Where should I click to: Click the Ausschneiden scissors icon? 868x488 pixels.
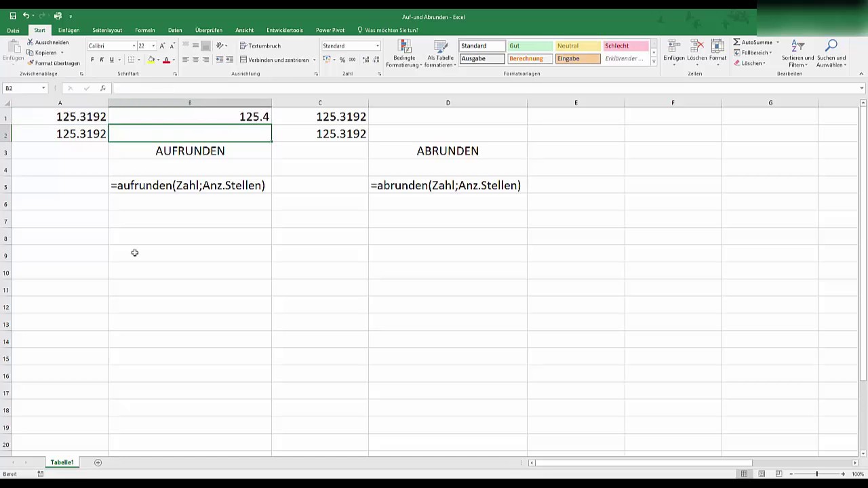(x=31, y=42)
